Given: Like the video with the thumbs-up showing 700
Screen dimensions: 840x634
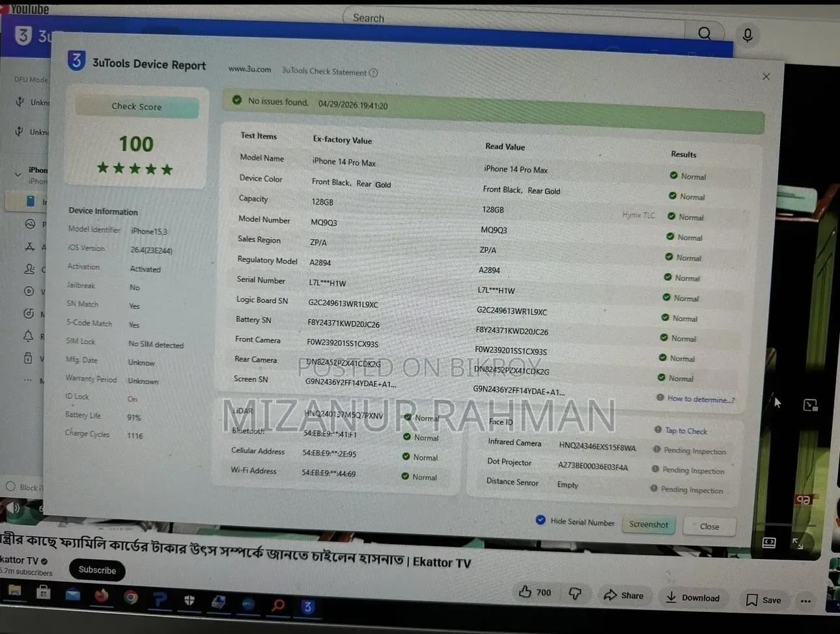Looking at the screenshot, I should pyautogui.click(x=535, y=592).
